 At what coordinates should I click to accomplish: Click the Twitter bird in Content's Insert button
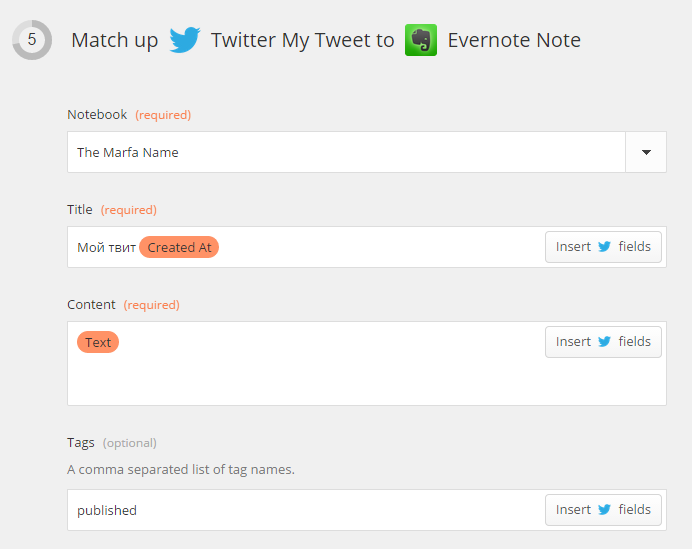coord(604,342)
